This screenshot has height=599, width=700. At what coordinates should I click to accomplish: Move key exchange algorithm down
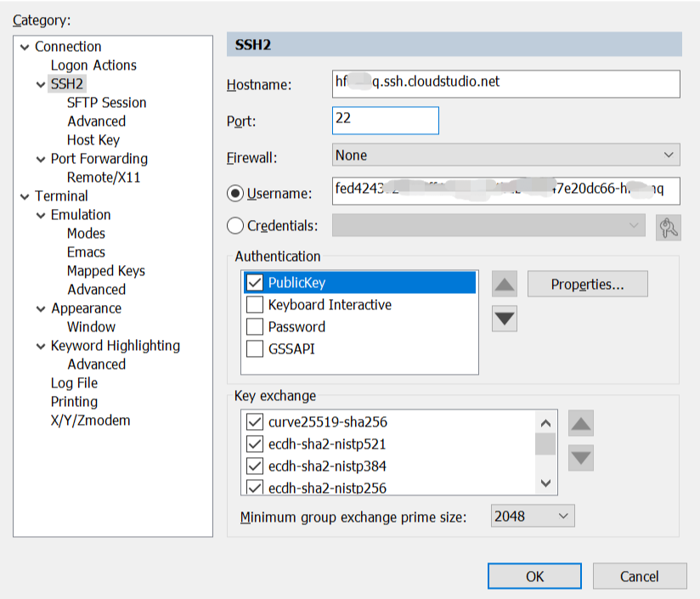pos(581,458)
